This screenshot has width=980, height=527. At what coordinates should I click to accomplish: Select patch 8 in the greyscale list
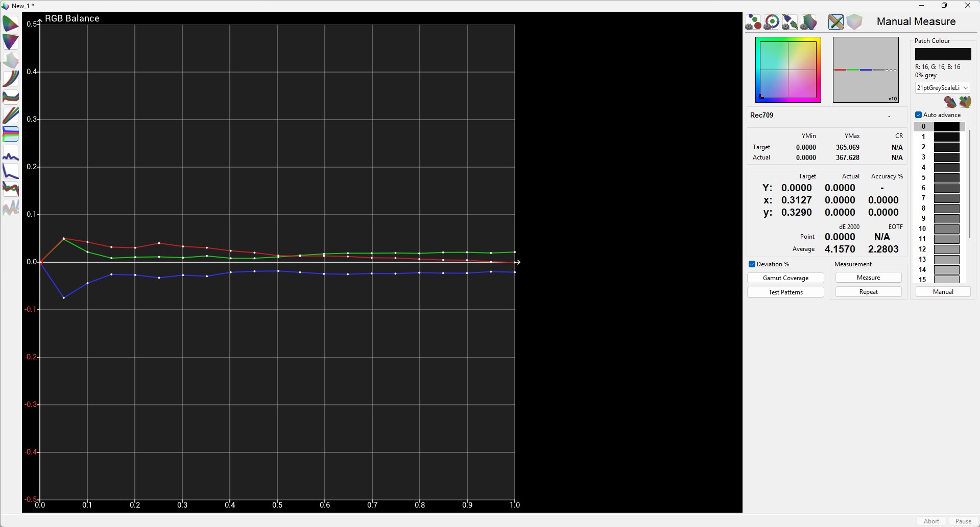click(x=939, y=209)
